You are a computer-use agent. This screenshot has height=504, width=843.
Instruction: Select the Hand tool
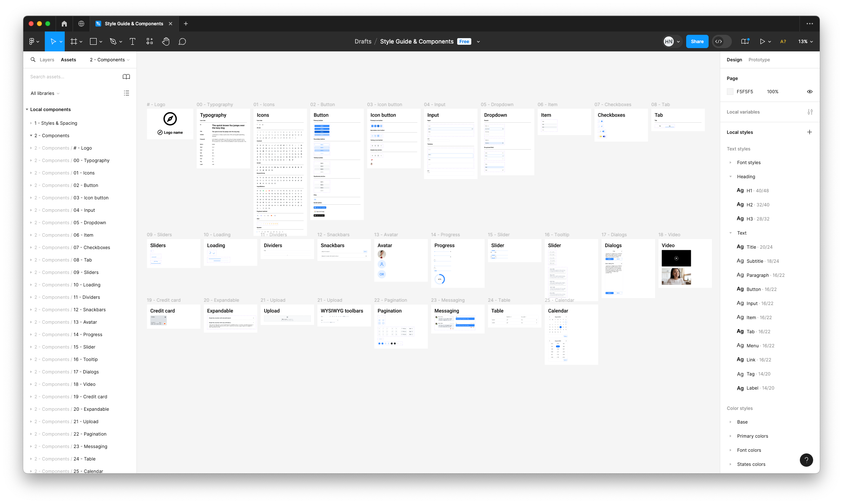tap(166, 41)
